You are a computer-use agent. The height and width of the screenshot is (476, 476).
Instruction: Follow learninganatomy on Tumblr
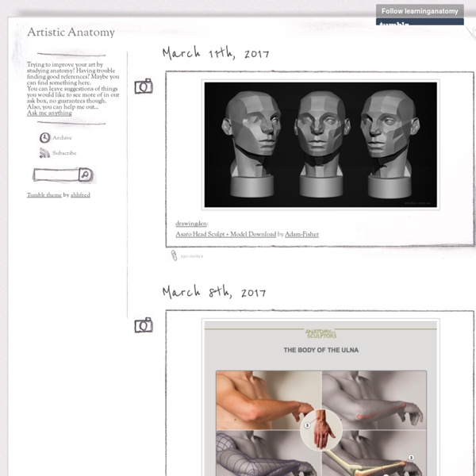pos(420,11)
